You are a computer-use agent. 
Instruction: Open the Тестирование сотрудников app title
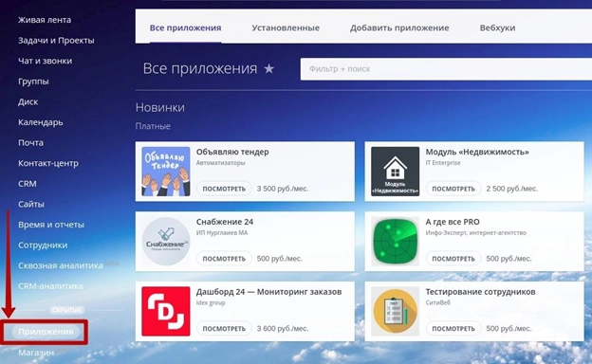(x=480, y=292)
